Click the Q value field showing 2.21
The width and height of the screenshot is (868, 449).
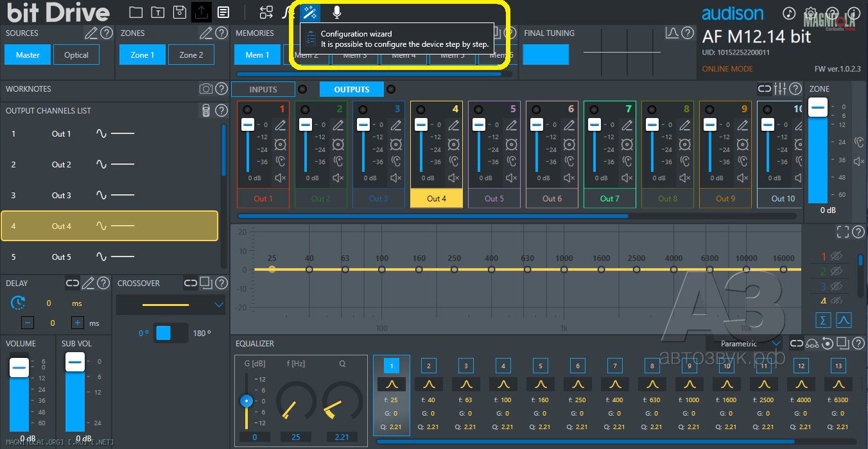coord(342,437)
